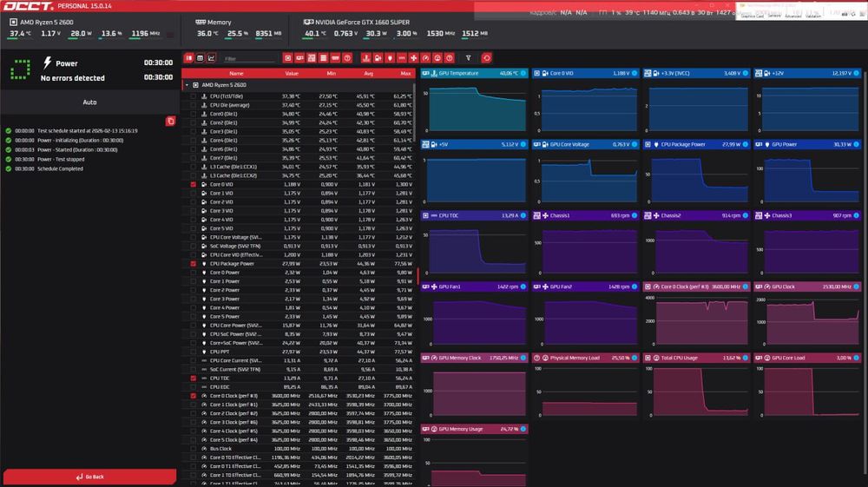This screenshot has height=487, width=868.
Task: Uncheck the CPU TDC checkbox
Action: point(194,378)
